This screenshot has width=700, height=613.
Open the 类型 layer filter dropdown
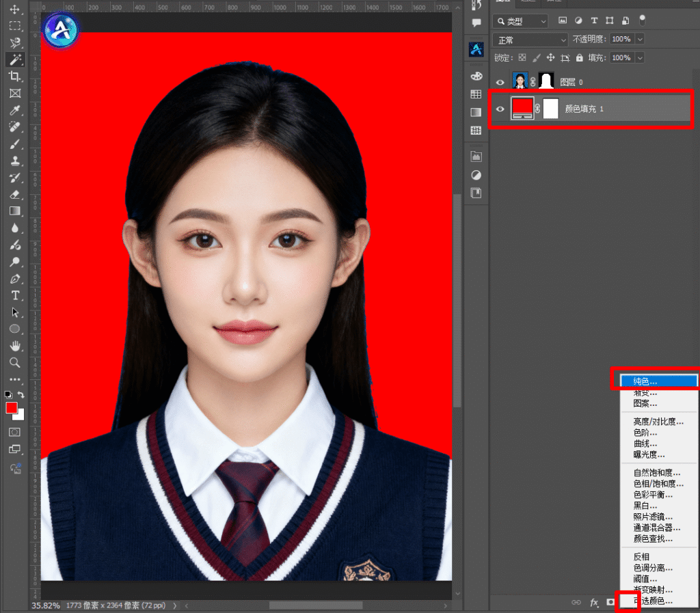[x=520, y=21]
